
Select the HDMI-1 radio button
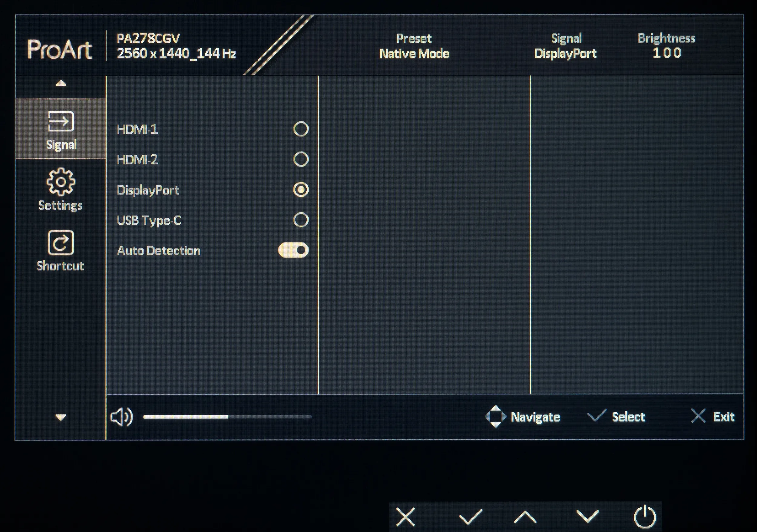coord(301,129)
